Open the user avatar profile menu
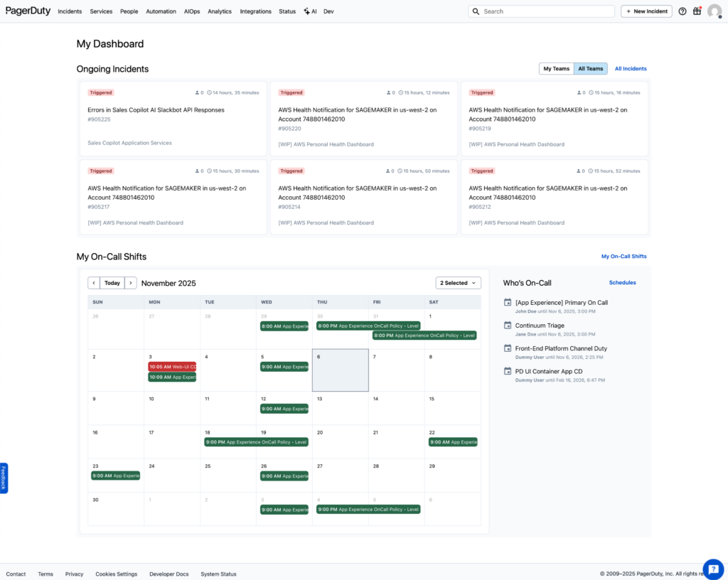The height and width of the screenshot is (580, 728). coord(714,11)
